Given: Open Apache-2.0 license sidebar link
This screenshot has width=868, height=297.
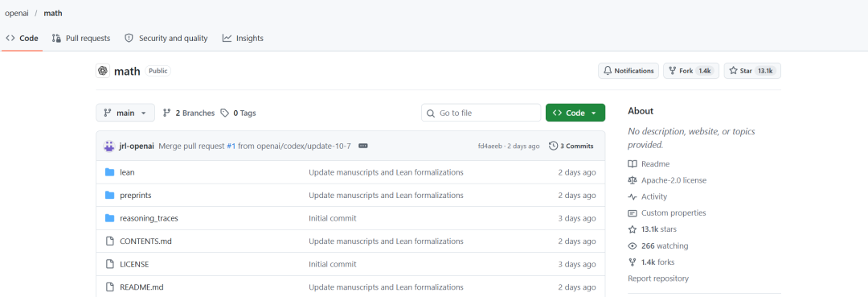Looking at the screenshot, I should [x=667, y=180].
